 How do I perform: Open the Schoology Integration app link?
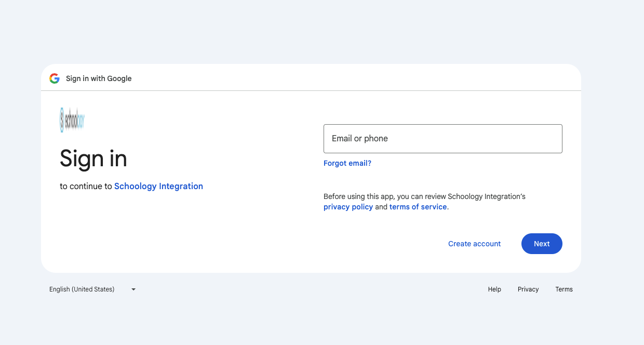(x=158, y=186)
